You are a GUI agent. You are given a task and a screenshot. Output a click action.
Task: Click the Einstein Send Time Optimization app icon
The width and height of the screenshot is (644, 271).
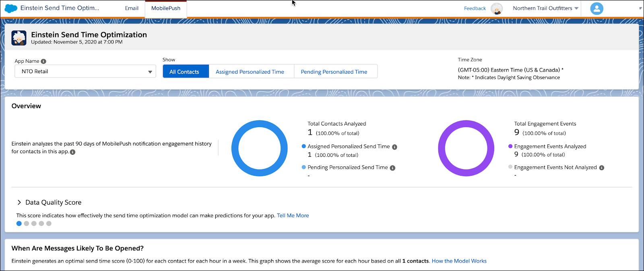coord(19,38)
